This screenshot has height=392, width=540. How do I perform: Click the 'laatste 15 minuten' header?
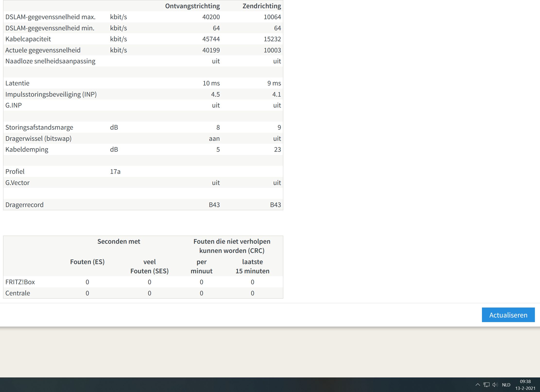pyautogui.click(x=252, y=266)
